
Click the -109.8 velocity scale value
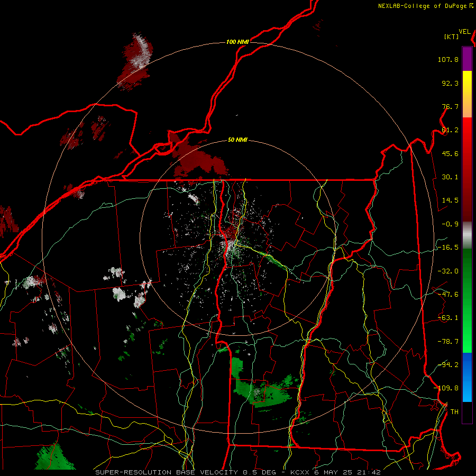tap(446, 388)
